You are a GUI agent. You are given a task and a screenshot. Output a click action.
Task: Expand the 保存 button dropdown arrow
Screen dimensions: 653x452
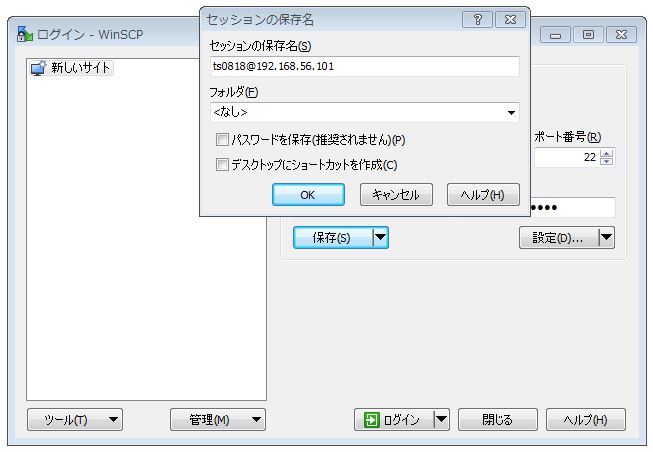pos(380,237)
